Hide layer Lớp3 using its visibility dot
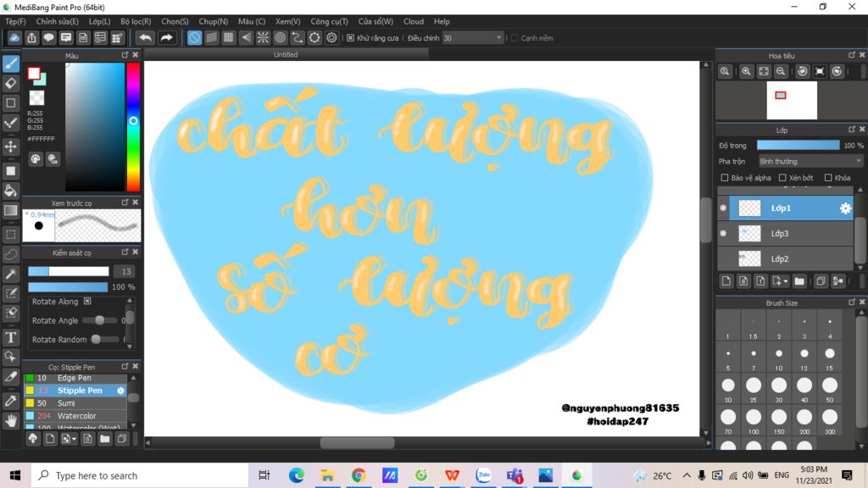 tap(723, 233)
